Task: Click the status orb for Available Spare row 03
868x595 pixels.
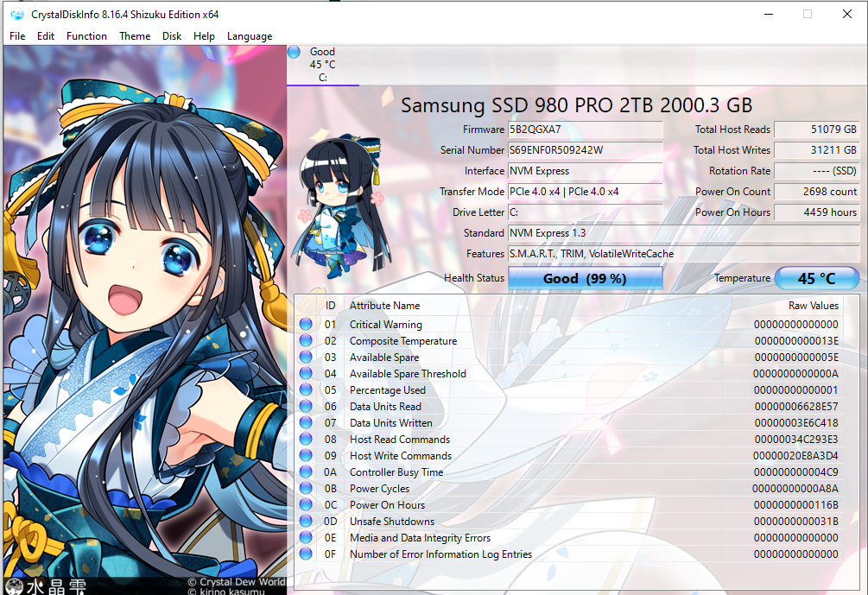Action: (x=306, y=357)
